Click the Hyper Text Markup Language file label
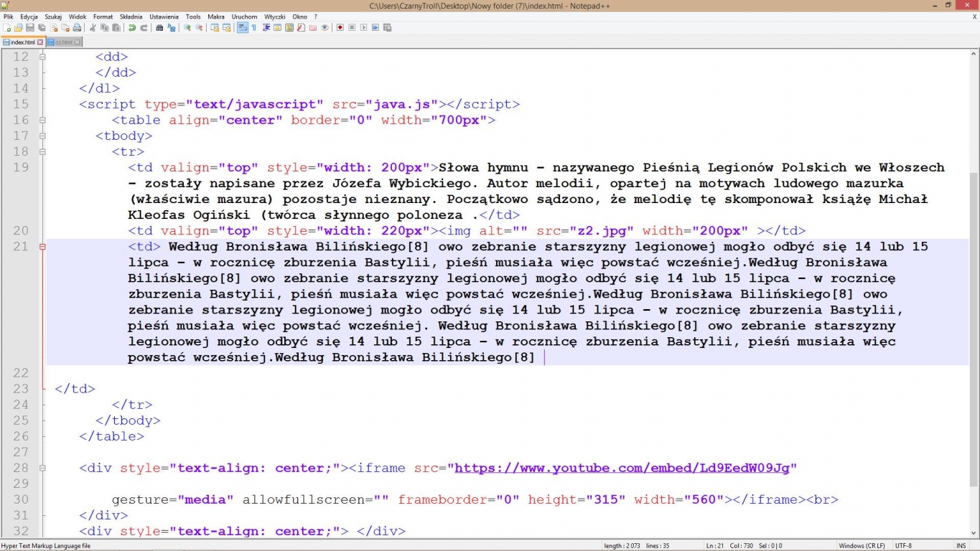Image resolution: width=980 pixels, height=551 pixels. coord(46,546)
